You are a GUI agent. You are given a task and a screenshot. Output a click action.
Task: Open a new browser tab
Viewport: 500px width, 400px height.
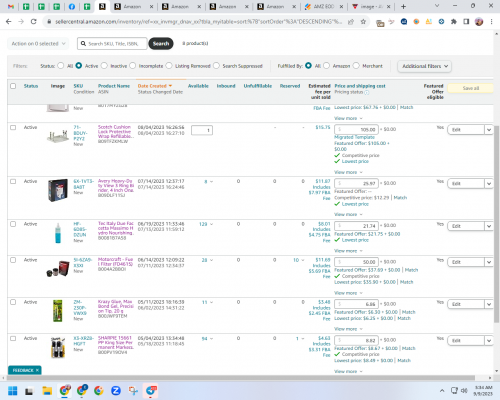[403, 6]
